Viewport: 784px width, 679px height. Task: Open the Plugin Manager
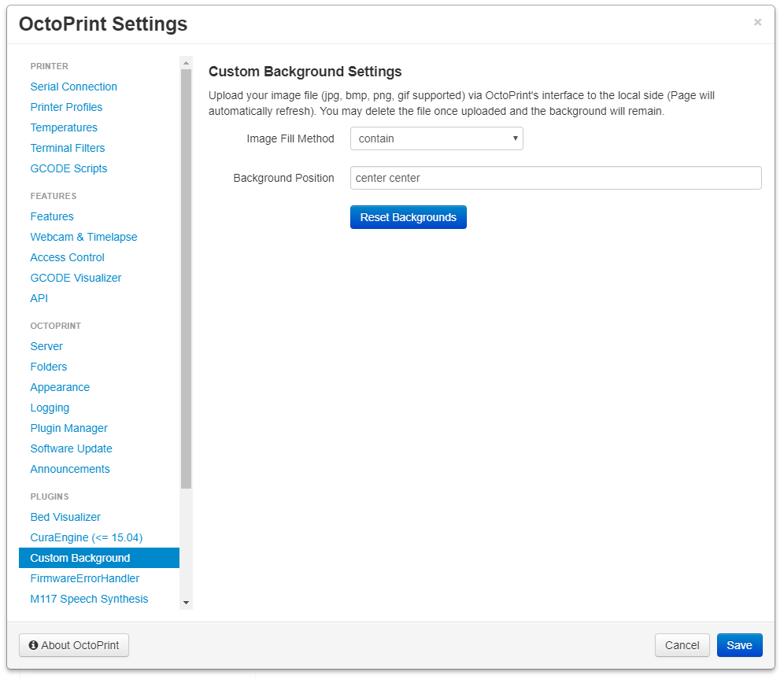pyautogui.click(x=68, y=428)
